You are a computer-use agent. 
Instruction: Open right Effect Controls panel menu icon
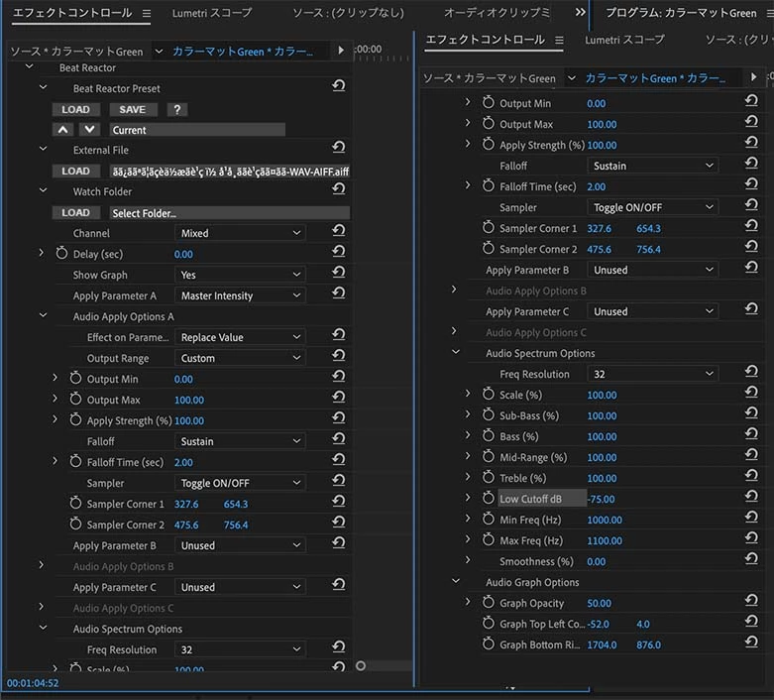559,40
